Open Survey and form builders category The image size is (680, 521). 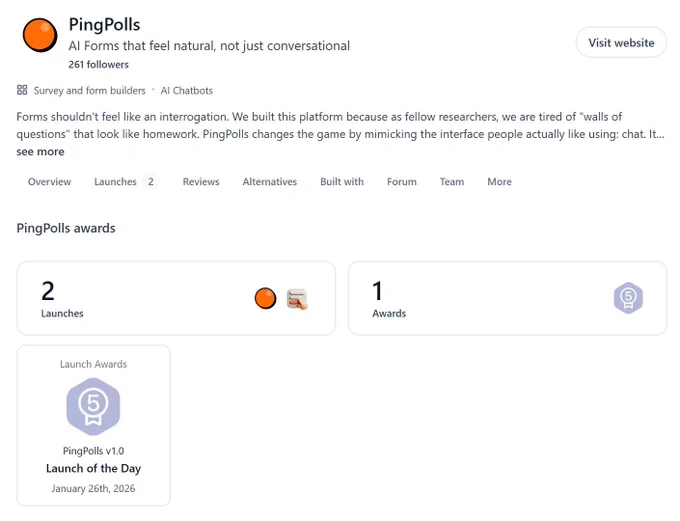coord(89,90)
